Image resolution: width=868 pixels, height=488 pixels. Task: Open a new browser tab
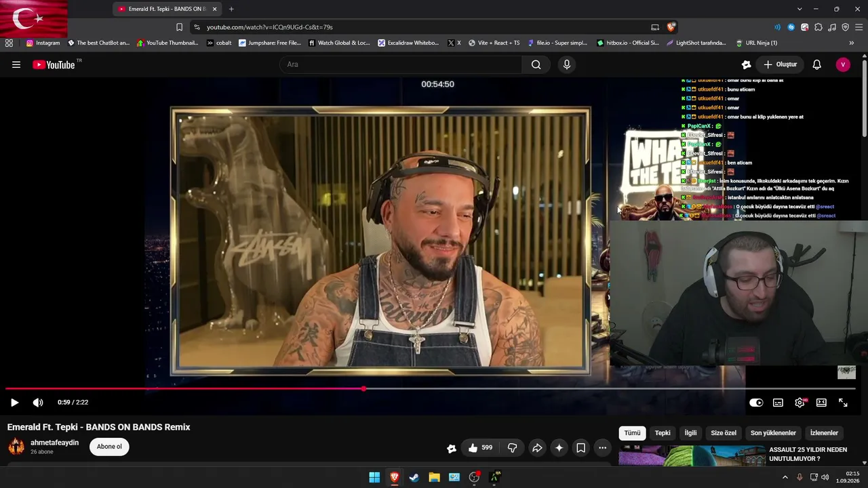coord(231,9)
